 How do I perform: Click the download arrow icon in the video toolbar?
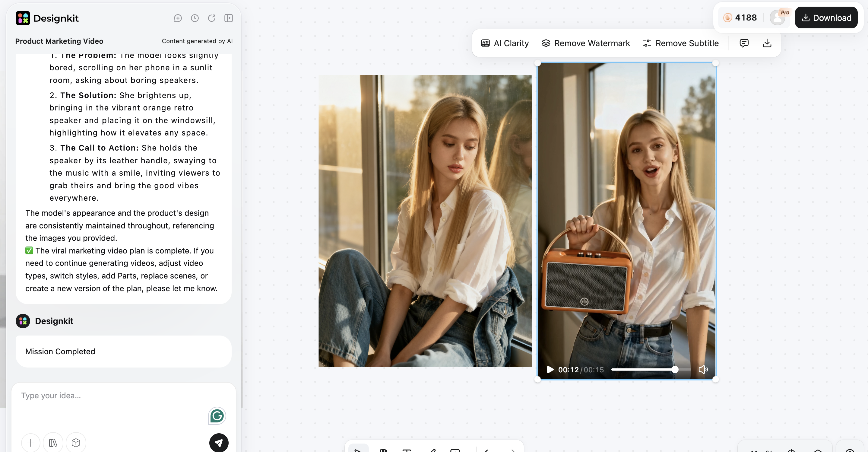pos(767,43)
